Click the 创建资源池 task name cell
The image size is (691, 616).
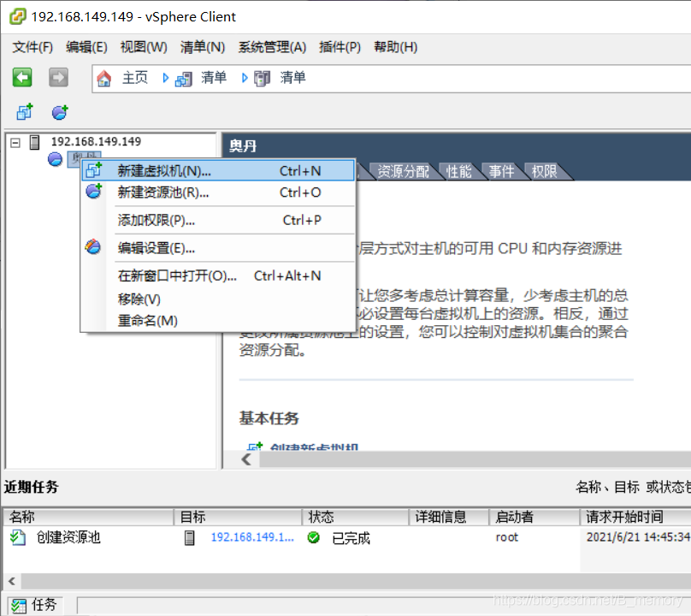click(x=68, y=537)
